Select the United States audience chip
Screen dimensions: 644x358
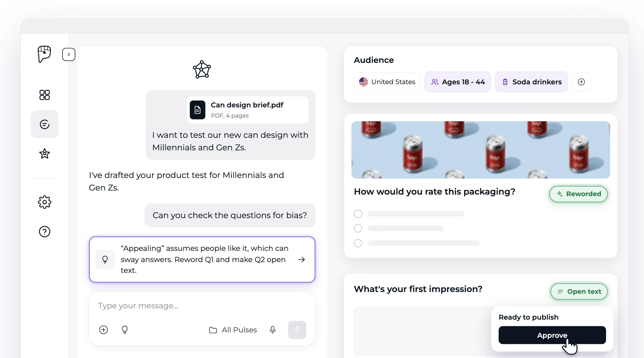[x=387, y=82]
